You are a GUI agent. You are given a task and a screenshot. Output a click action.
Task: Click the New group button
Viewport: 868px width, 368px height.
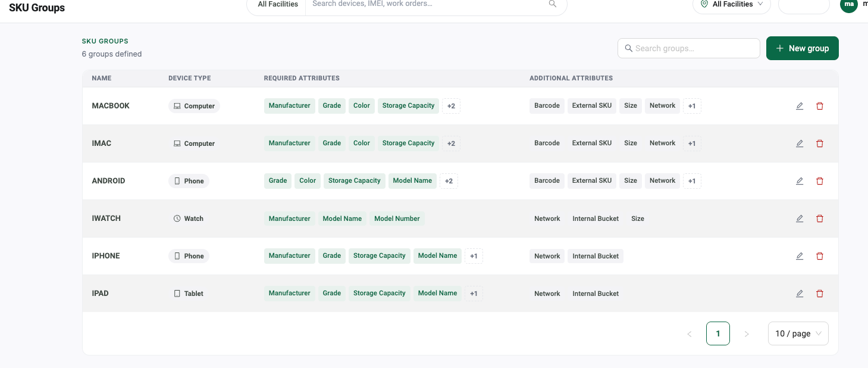tap(802, 48)
